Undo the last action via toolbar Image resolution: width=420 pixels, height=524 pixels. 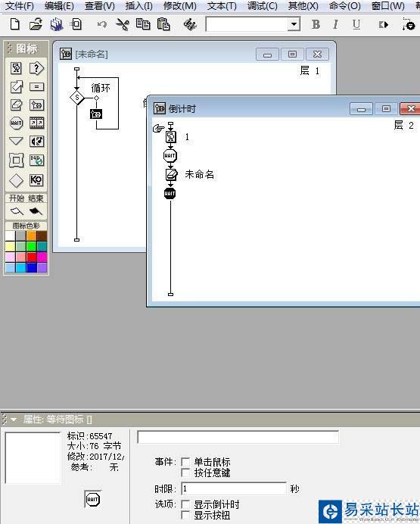click(x=102, y=24)
